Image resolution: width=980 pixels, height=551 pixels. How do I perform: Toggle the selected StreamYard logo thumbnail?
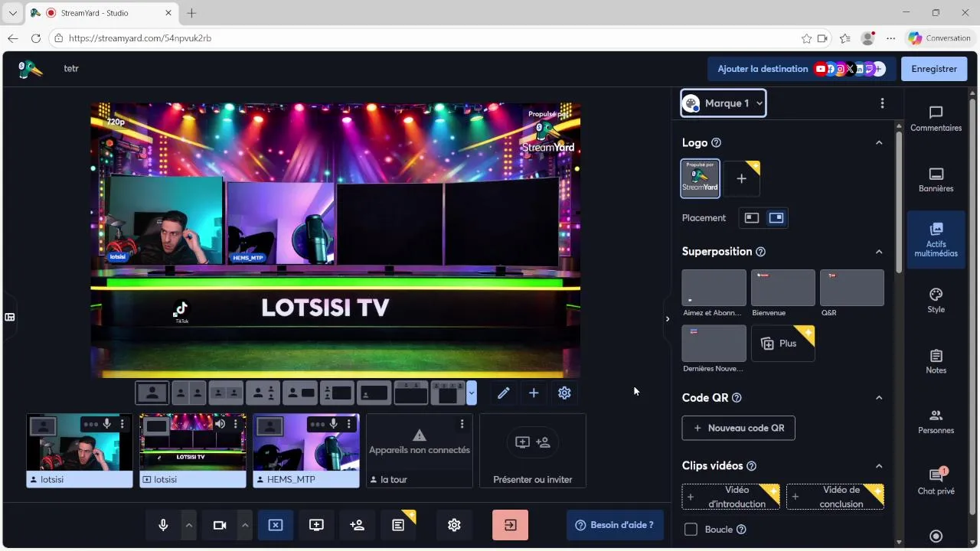point(701,178)
